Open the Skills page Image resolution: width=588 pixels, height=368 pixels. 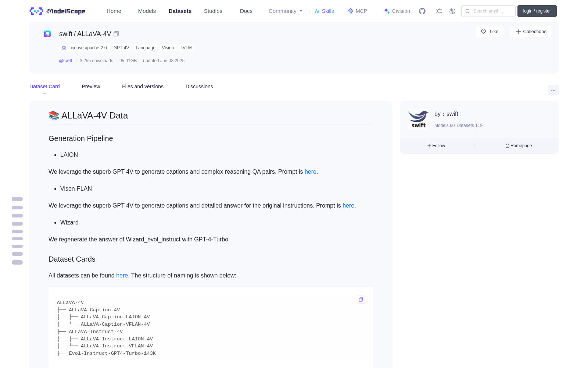pos(324,11)
